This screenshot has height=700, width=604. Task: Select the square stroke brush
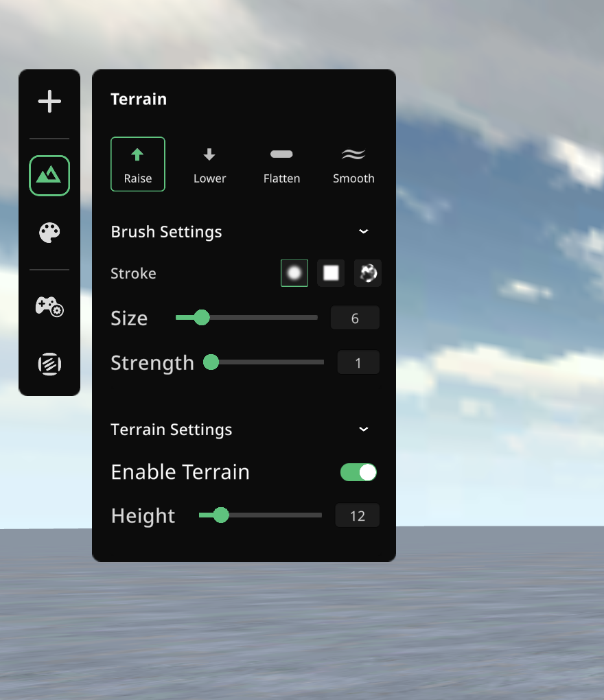click(x=331, y=273)
